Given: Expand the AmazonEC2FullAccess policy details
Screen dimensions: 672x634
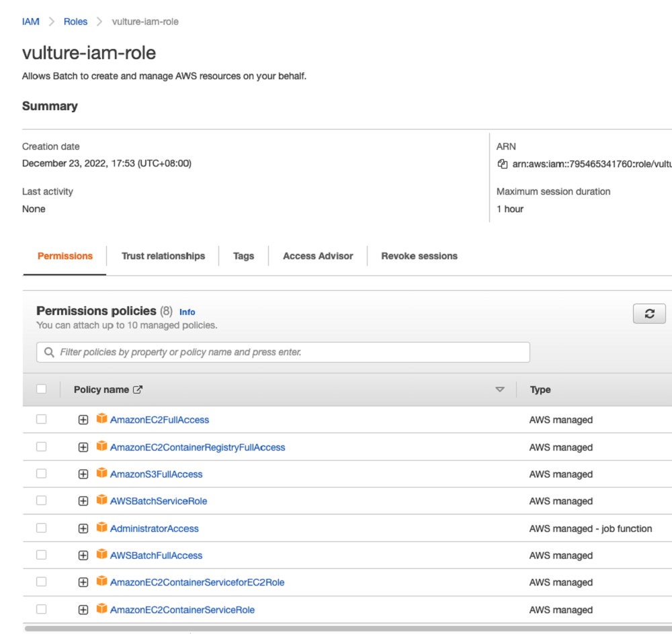Looking at the screenshot, I should [x=83, y=420].
